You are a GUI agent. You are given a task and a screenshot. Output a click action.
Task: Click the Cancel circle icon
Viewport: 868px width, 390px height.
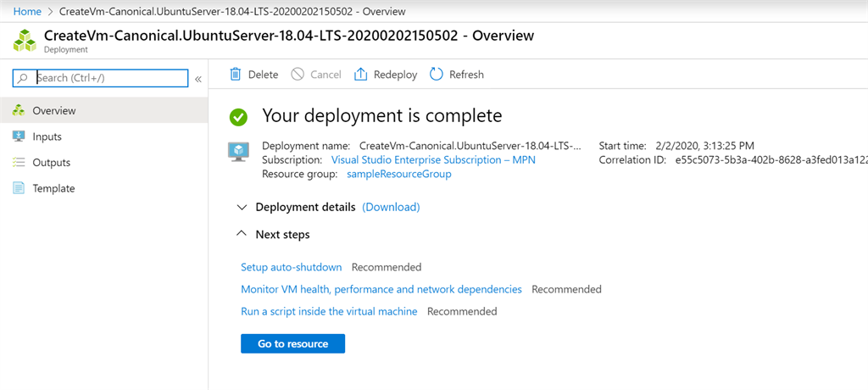298,75
